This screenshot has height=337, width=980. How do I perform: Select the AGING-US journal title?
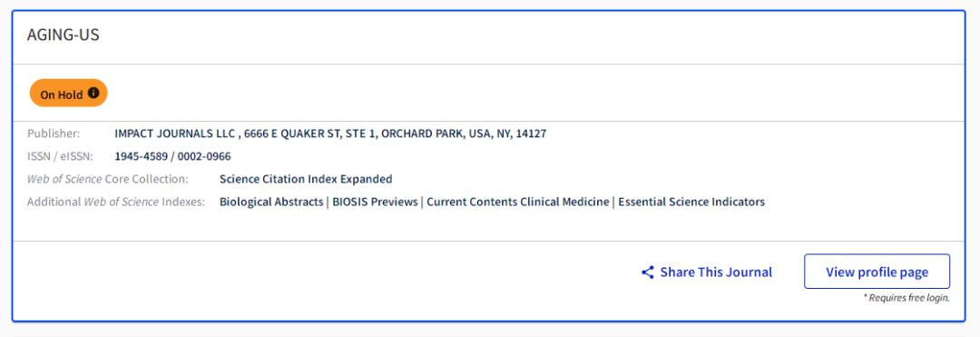(64, 35)
